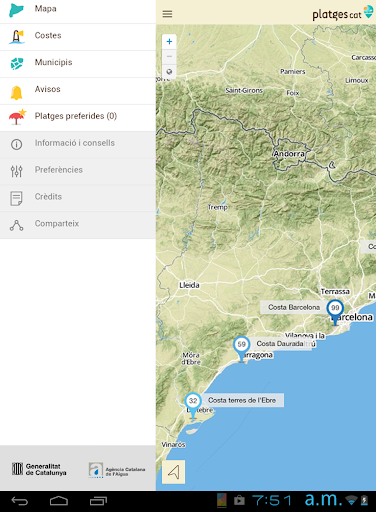Viewport: 376px width, 512px height.
Task: Select the Costa Daurada 59 marker
Action: tap(241, 348)
